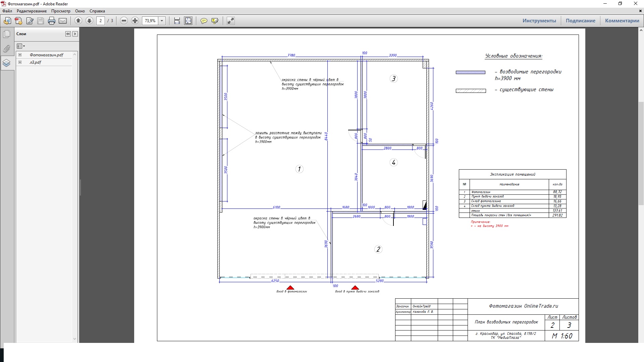Click the page number input field
The image size is (644, 362).
[100, 21]
